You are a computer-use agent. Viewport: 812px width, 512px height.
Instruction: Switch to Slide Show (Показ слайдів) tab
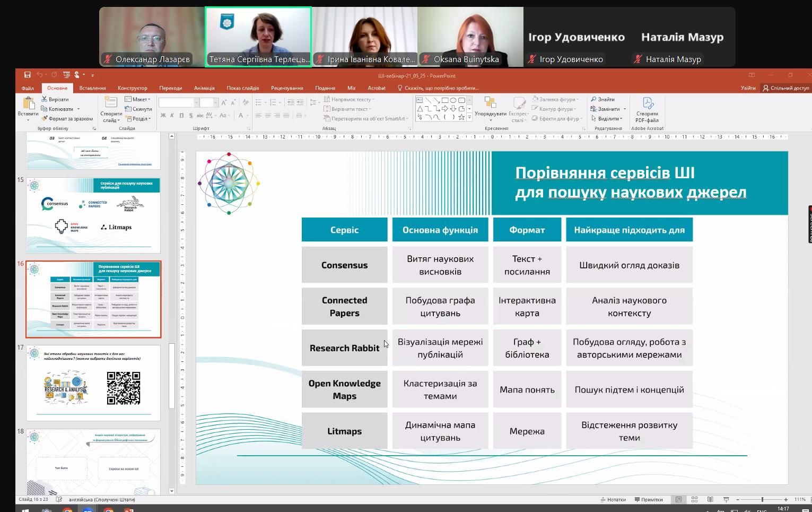pyautogui.click(x=243, y=88)
